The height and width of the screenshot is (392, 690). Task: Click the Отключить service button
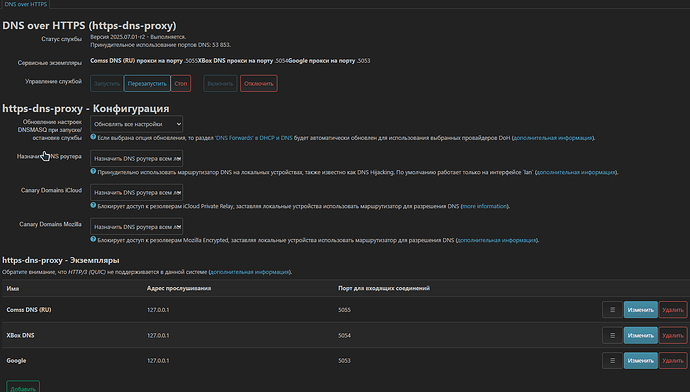[259, 84]
